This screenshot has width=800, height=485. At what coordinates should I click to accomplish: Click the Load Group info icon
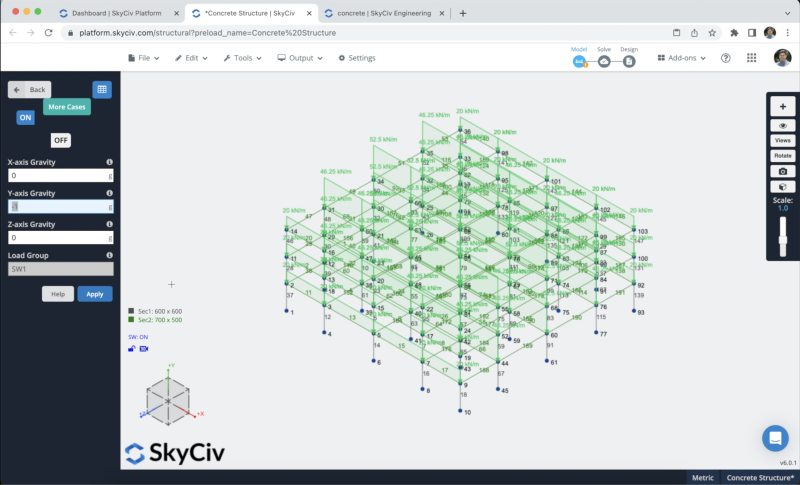point(109,256)
